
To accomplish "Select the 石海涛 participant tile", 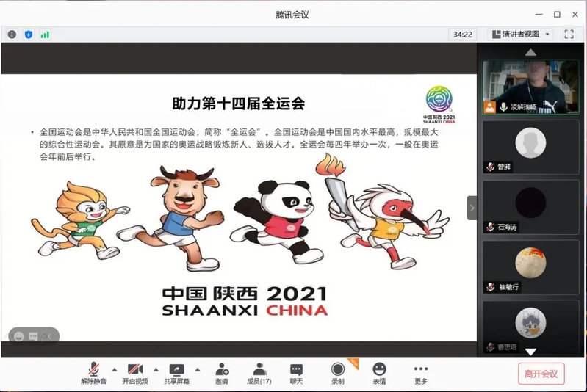I will coord(530,207).
